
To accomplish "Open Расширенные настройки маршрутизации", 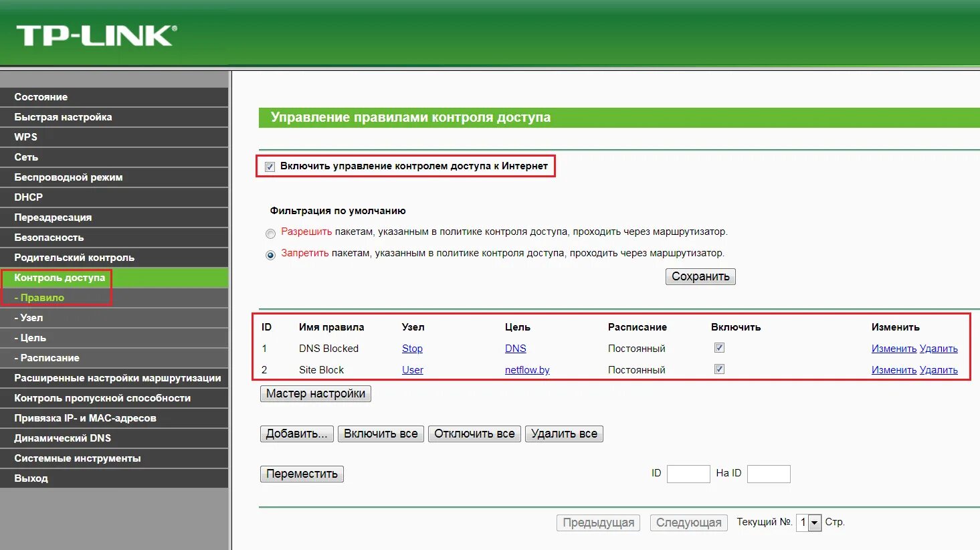I will pos(114,378).
